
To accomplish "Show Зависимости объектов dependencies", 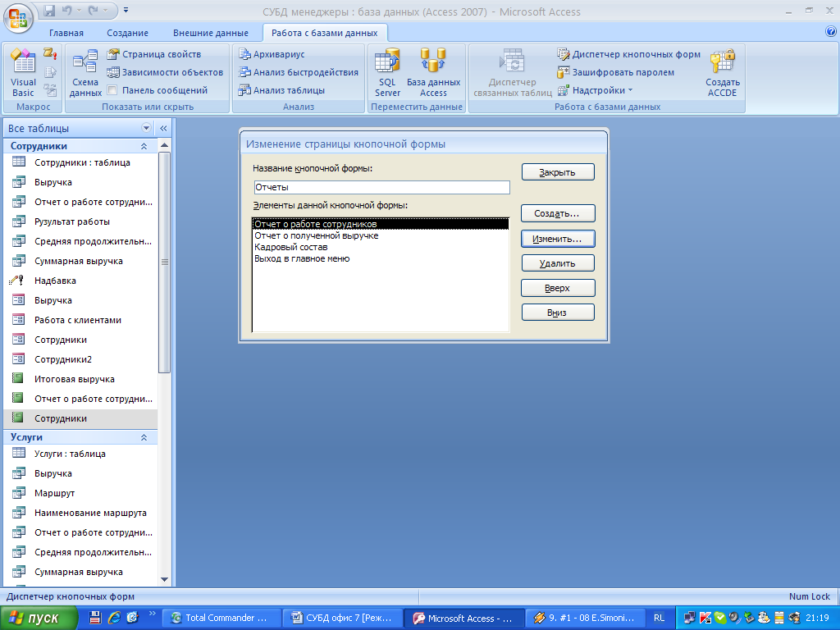I will [x=164, y=72].
